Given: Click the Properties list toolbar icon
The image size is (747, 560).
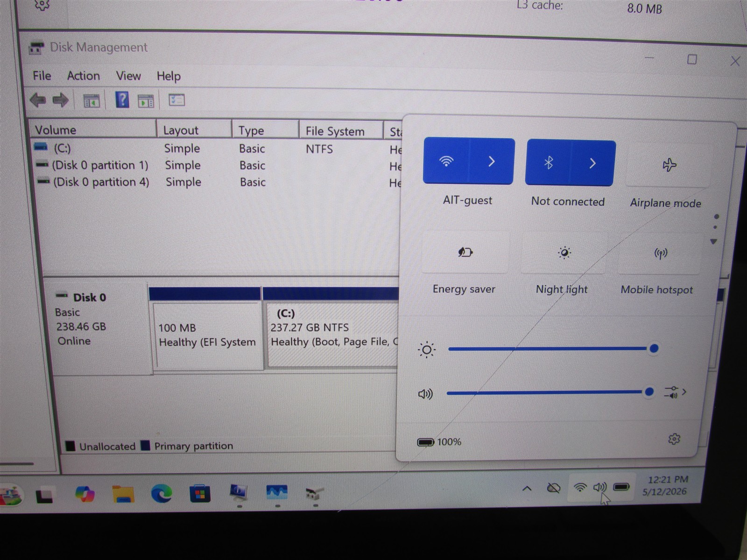Looking at the screenshot, I should tap(177, 100).
